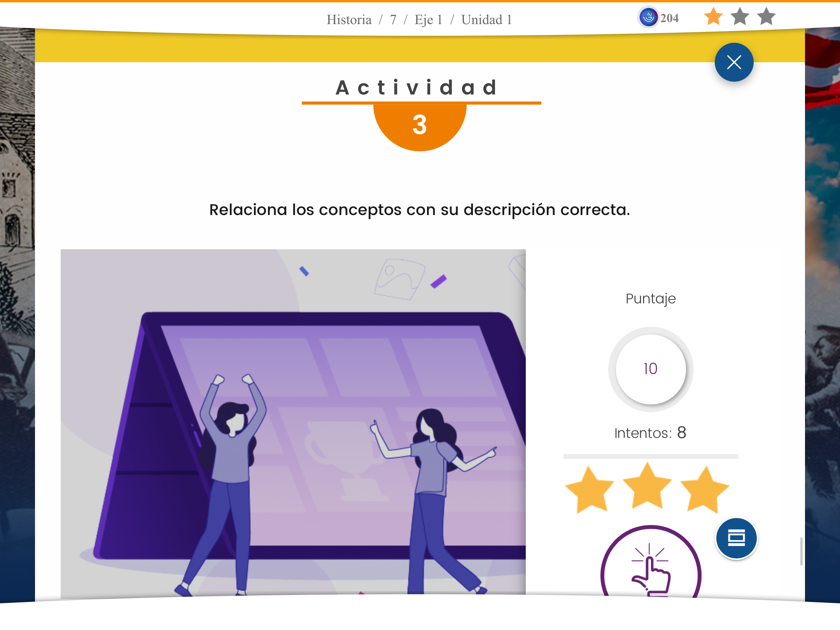Open the Unidad 1 breadcrumb
Viewport: 840px width, 630px height.
(486, 19)
